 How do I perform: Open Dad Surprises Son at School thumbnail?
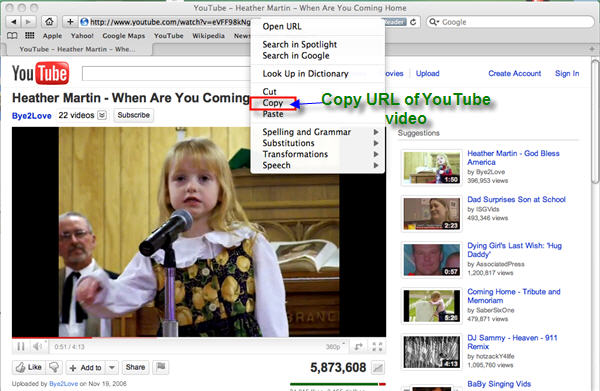tap(432, 214)
